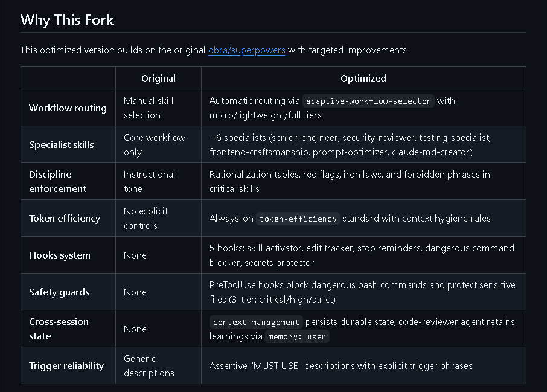The image size is (547, 392).
Task: Click the 'Manual skill selection' cell
Action: 149,108
